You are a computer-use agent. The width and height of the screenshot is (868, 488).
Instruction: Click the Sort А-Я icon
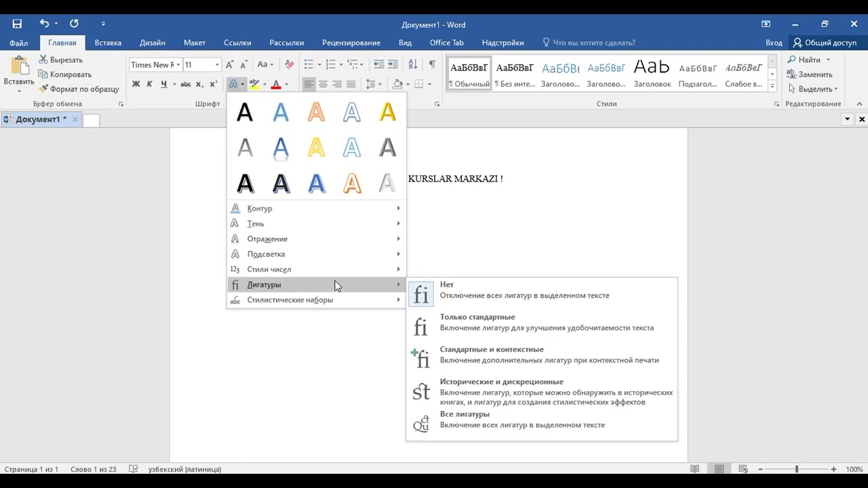(413, 64)
